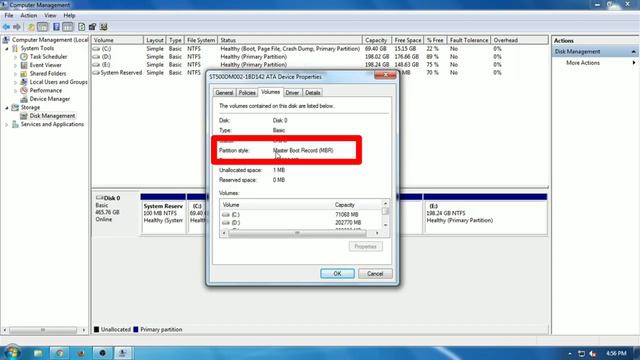Switch to the General tab

(x=224, y=93)
